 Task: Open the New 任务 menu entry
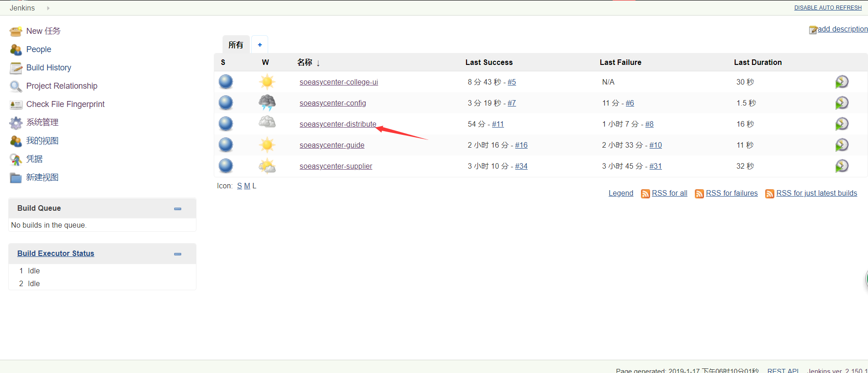pos(43,31)
